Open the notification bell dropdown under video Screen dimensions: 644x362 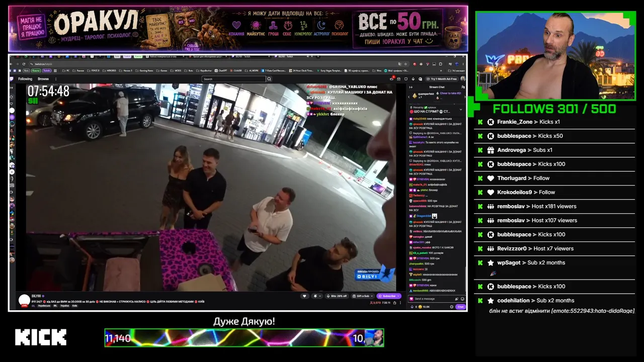click(x=317, y=296)
